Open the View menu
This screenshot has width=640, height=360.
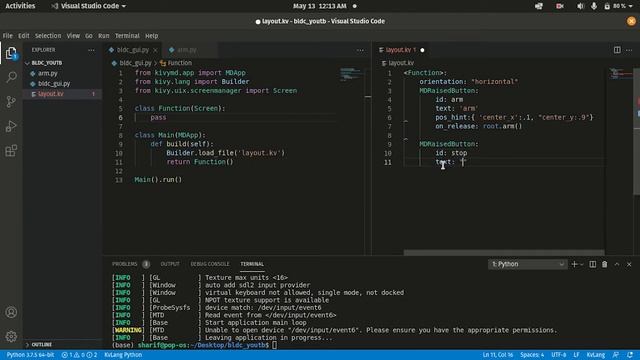point(73,36)
